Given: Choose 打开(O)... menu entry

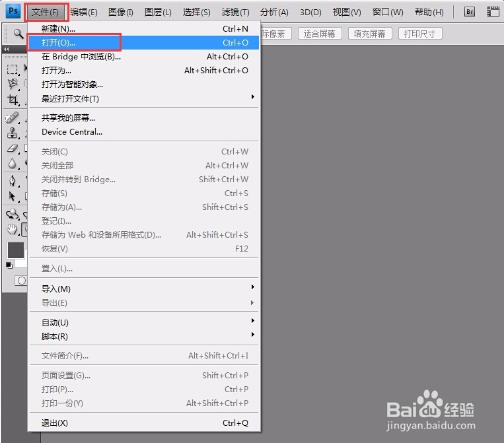Looking at the screenshot, I should 144,42.
